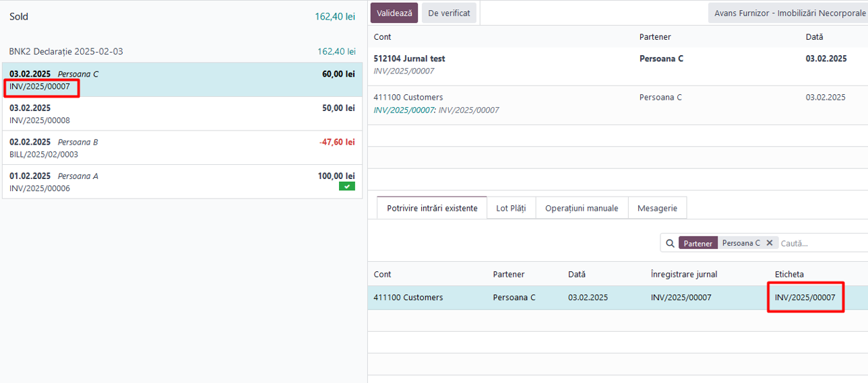Image resolution: width=868 pixels, height=383 pixels.
Task: Select the INV/2025/00006 Persoana A line
Action: 182,182
